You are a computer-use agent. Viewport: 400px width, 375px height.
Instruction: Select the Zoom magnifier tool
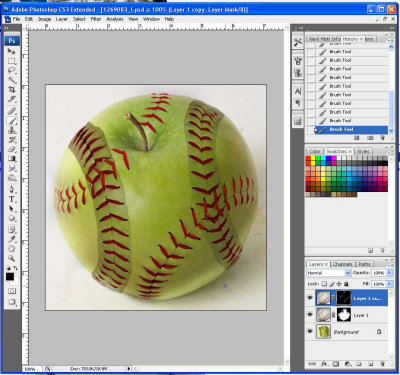[x=12, y=258]
